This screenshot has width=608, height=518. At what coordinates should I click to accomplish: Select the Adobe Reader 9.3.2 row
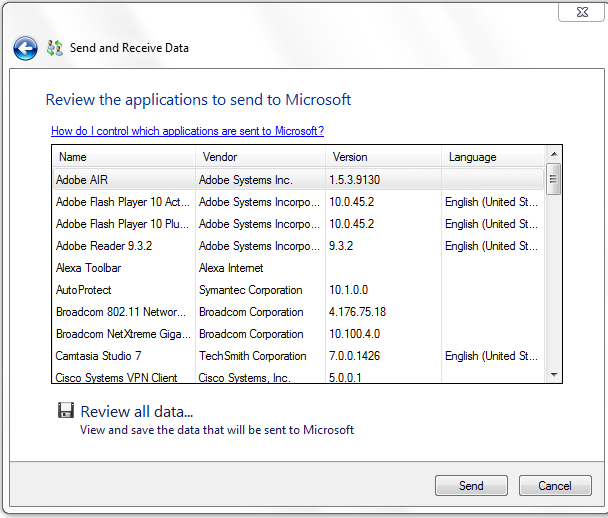(x=298, y=246)
